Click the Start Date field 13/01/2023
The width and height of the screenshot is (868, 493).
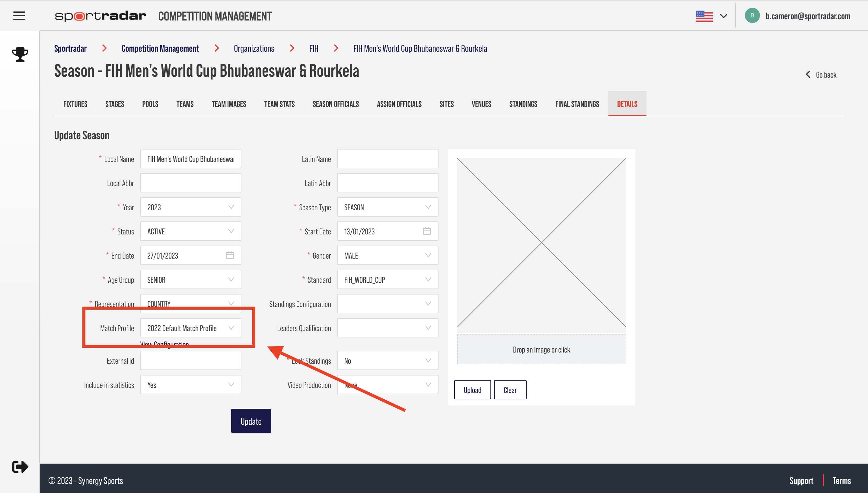click(x=388, y=231)
